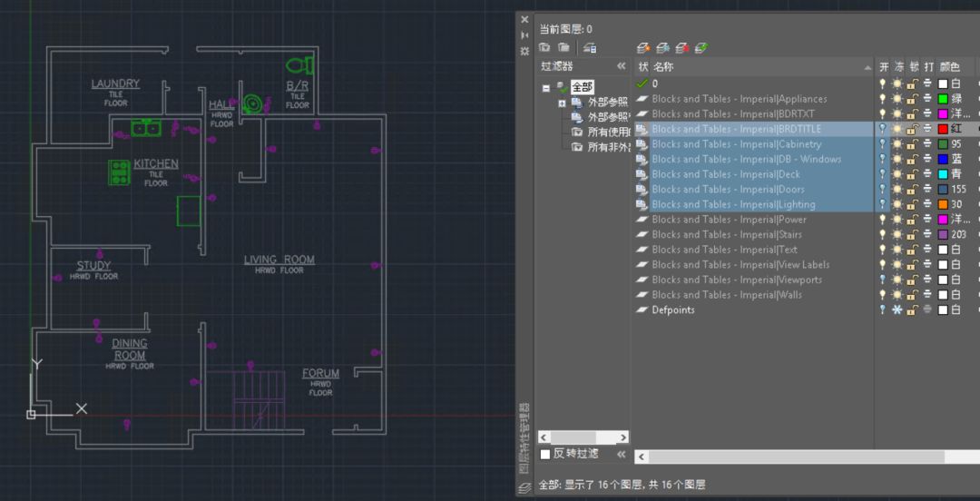Image resolution: width=980 pixels, height=501 pixels.
Task: Click the plot icon for the Power layer
Action: [x=927, y=220]
